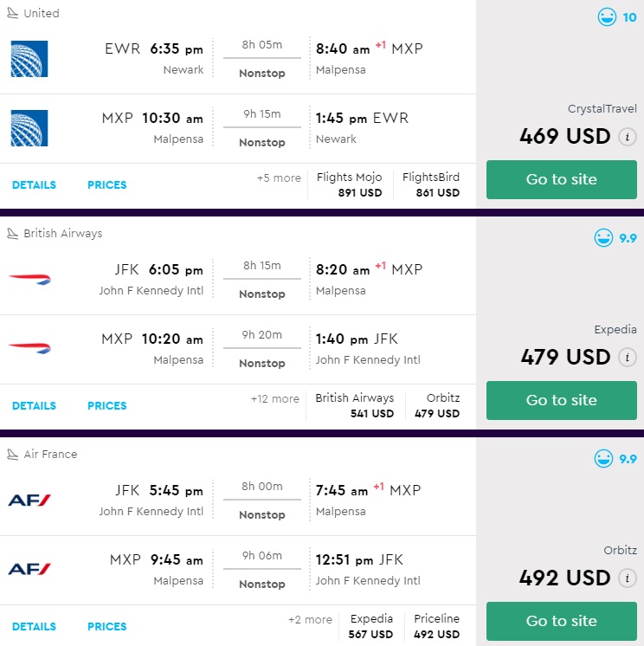
Task: Go to site for Orbitz 492 USD
Action: (561, 621)
